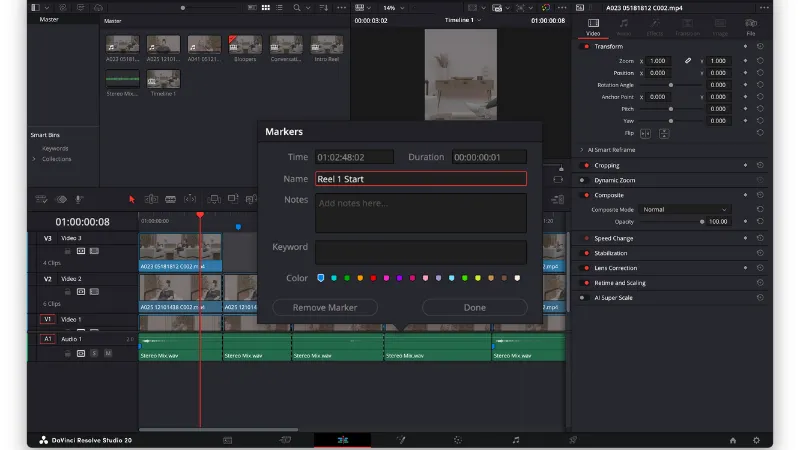Open the Deliver page tab
Screen dimensions: 800x450
(573, 440)
